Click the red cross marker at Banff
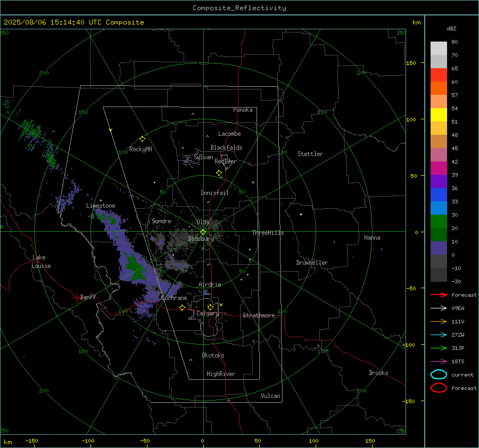This screenshot has height=448, width=479. tap(76, 297)
